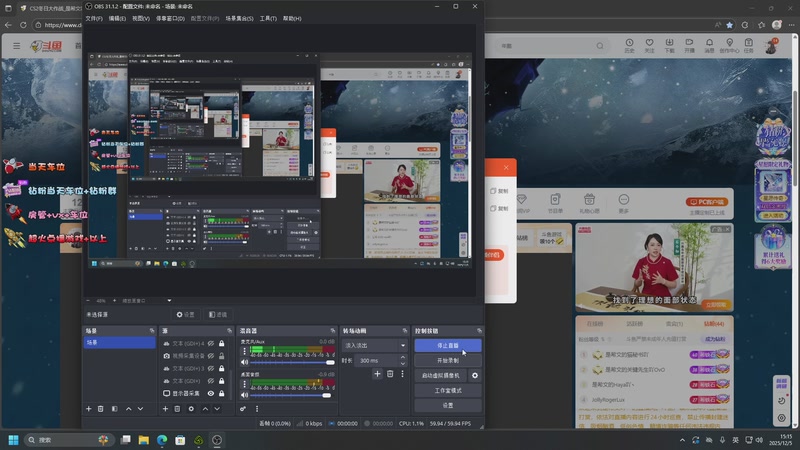Undock the 场景 panel

click(x=152, y=331)
